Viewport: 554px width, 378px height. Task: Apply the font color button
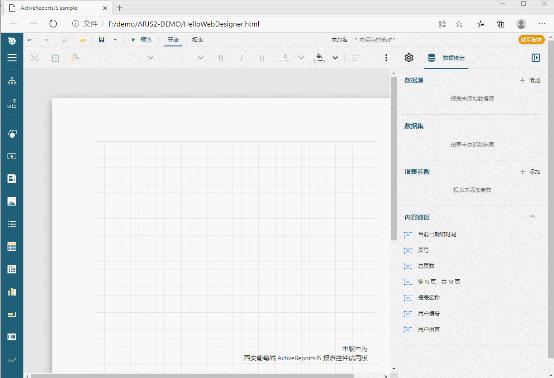tap(285, 58)
